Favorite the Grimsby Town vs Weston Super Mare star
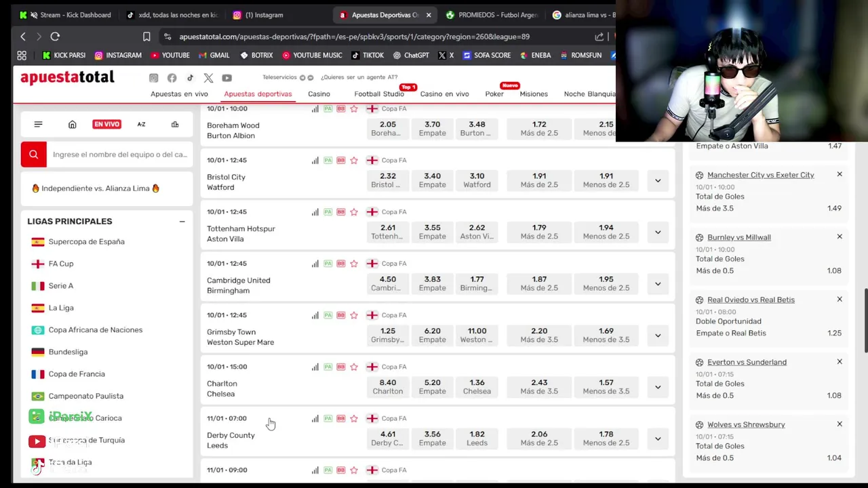Viewport: 868px width, 488px height. click(354, 315)
